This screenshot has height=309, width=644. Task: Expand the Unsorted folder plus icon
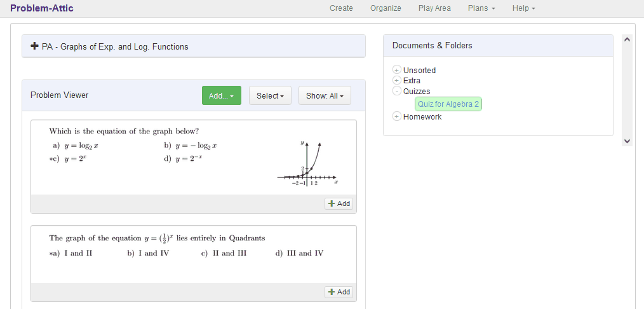[397, 70]
